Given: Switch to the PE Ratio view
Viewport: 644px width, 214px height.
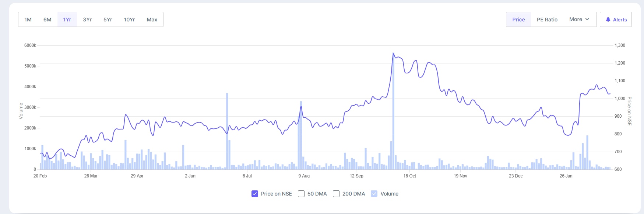Looking at the screenshot, I should 547,20.
